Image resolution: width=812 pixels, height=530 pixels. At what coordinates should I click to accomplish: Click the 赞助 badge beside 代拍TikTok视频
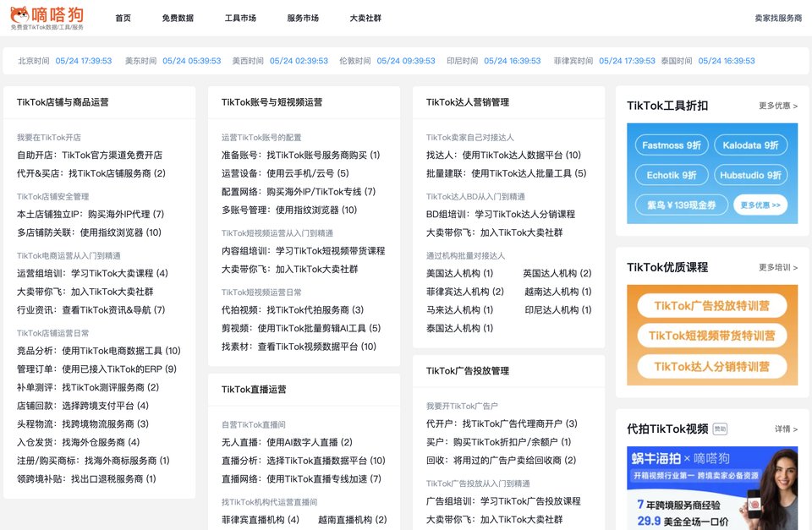(720, 429)
